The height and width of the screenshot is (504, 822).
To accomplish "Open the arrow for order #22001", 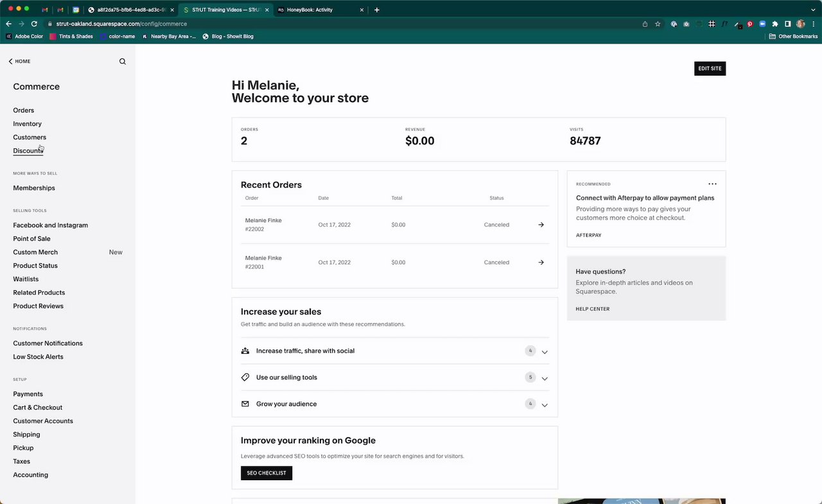I will pyautogui.click(x=541, y=262).
